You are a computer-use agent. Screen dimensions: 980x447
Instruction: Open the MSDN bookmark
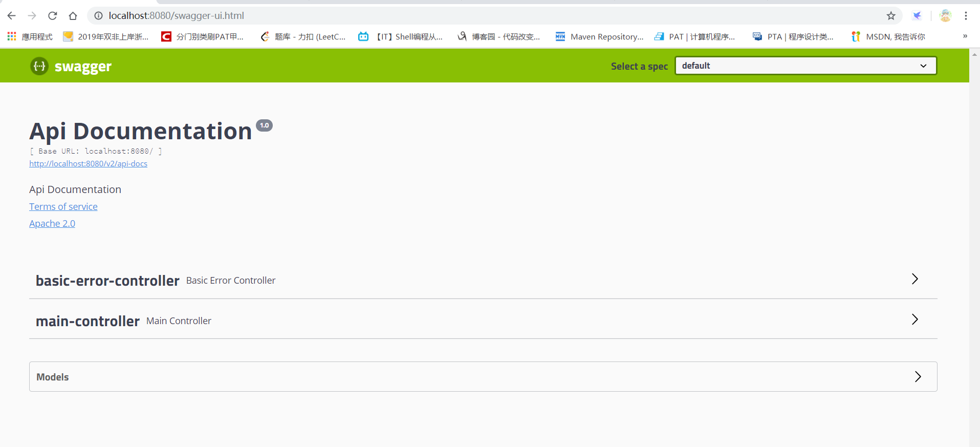coord(888,37)
